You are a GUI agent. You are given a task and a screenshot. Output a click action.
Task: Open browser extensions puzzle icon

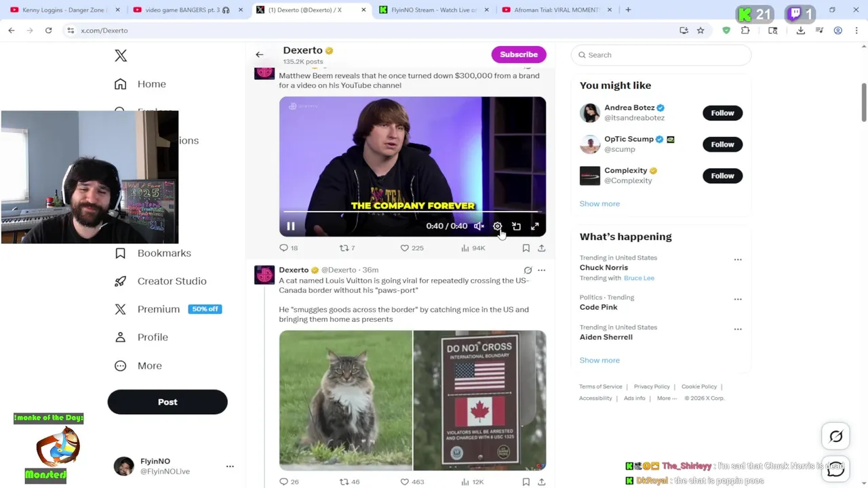click(745, 30)
